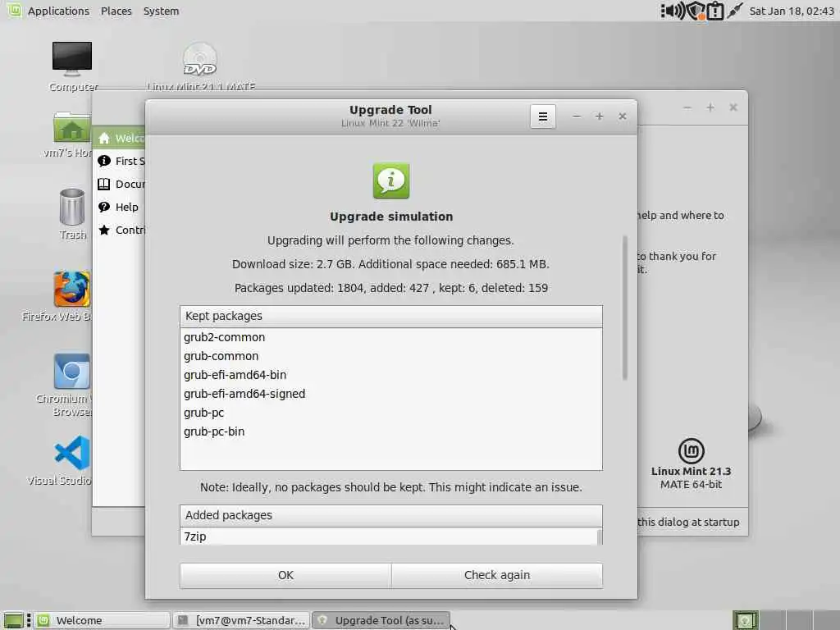Switch to Welcome window in taskbar
Screen dimensions: 840x630
[x=103, y=620]
